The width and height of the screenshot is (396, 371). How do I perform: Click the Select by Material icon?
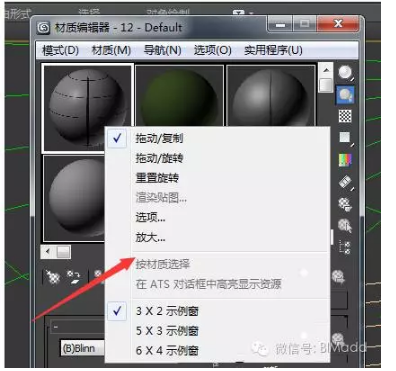click(345, 226)
